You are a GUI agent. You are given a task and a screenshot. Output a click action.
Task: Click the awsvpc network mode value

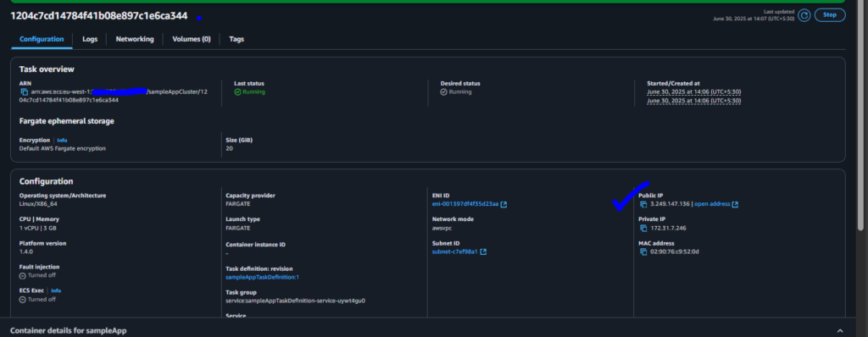pos(442,228)
